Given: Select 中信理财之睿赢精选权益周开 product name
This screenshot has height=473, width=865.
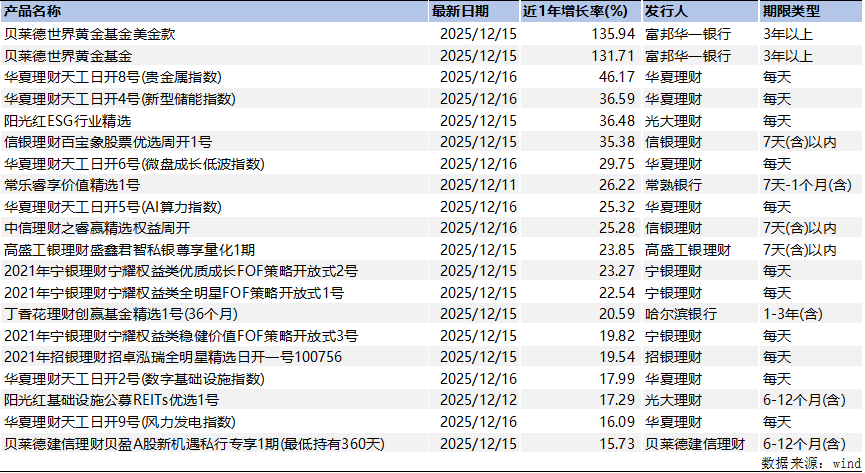Looking at the screenshot, I should pyautogui.click(x=97, y=228).
